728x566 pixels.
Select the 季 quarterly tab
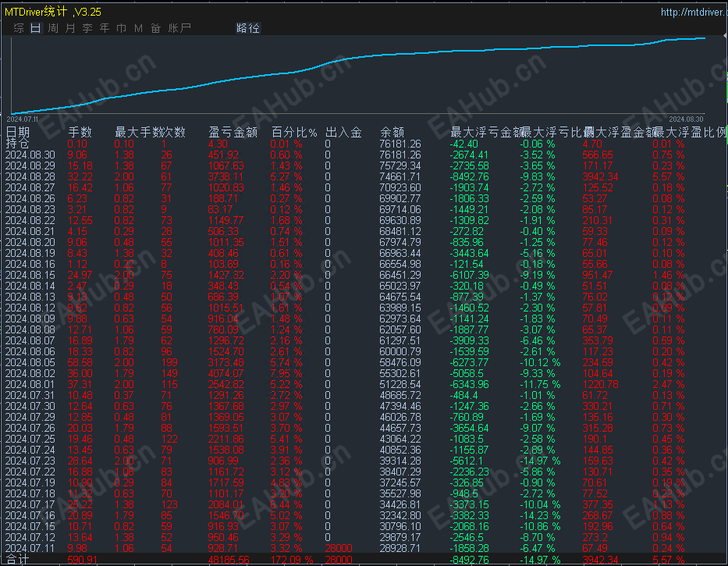(87, 28)
